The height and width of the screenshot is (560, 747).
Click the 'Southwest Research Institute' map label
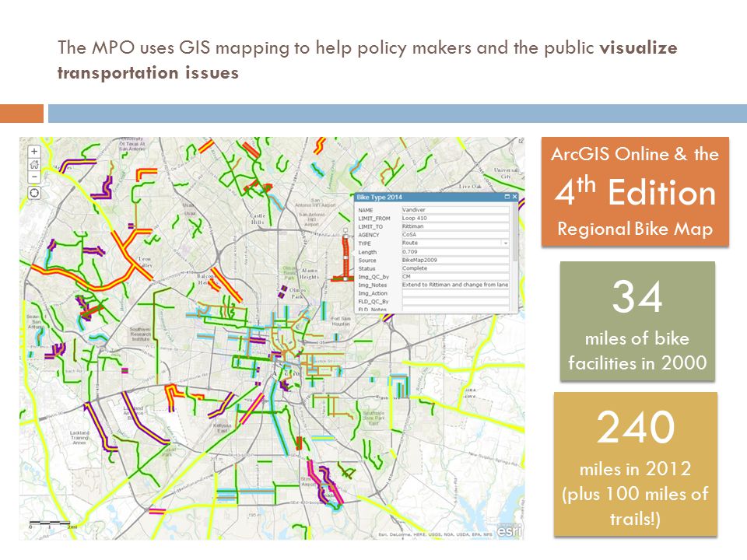pyautogui.click(x=141, y=334)
